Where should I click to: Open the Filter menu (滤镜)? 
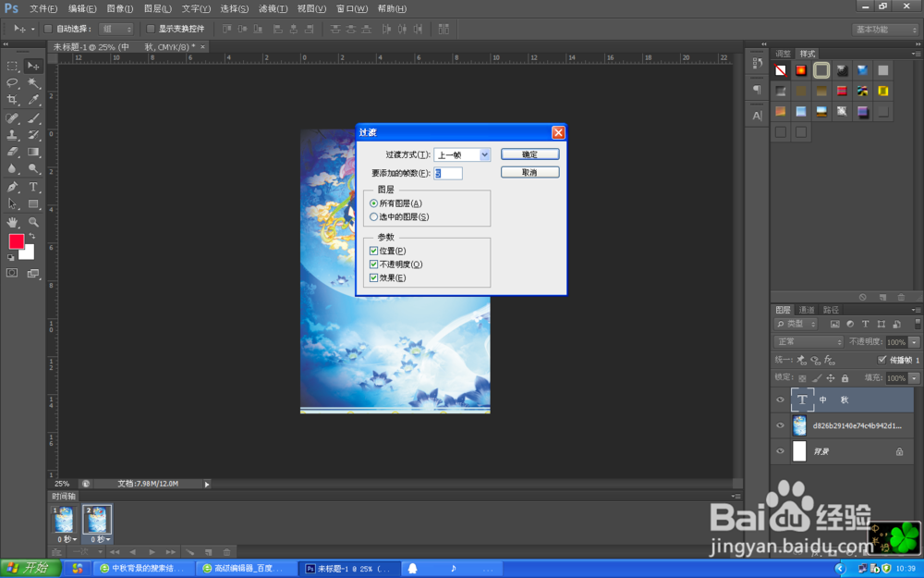(273, 9)
